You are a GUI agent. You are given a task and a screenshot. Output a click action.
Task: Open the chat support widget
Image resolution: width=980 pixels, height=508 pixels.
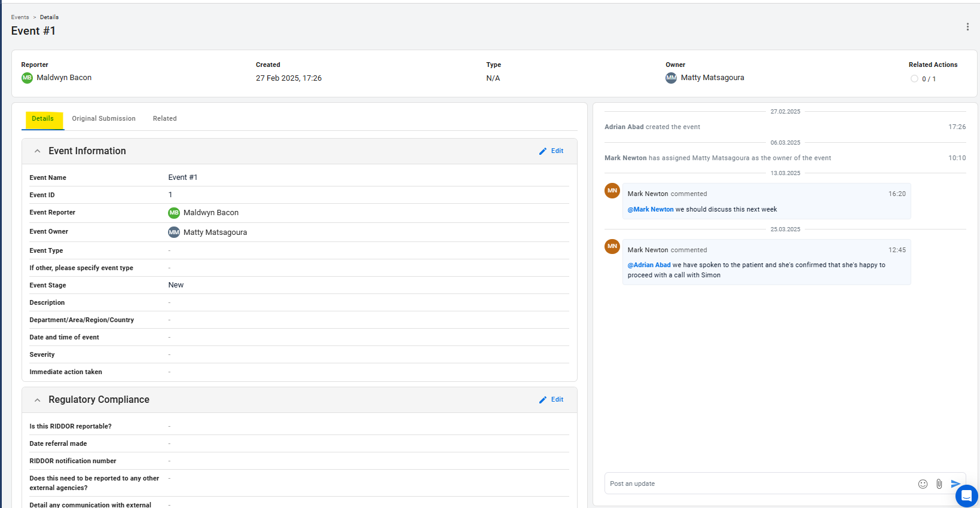click(966, 496)
